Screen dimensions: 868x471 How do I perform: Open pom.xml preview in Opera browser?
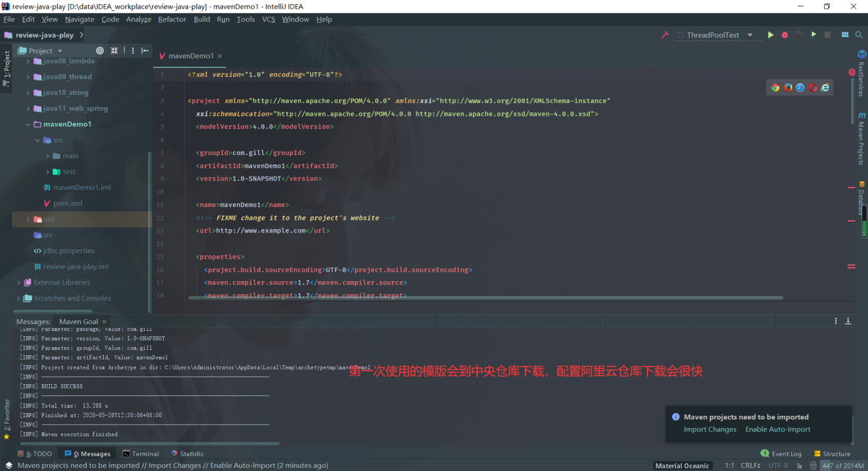(813, 87)
